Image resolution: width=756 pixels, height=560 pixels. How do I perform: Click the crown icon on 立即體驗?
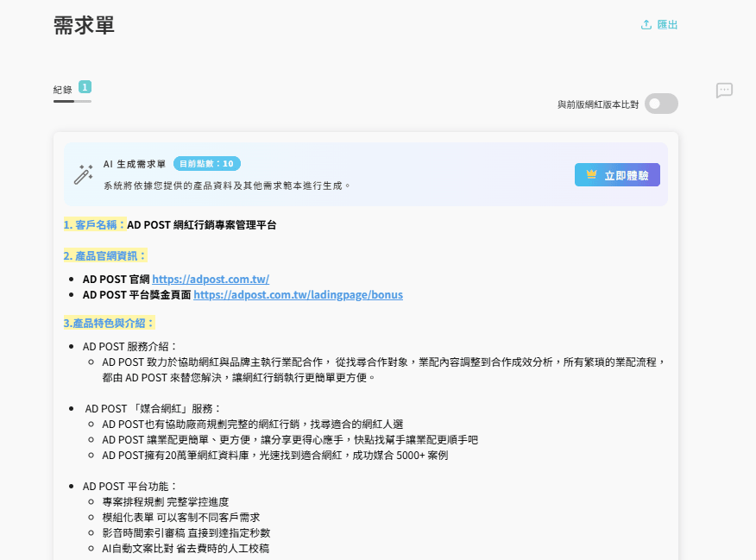591,174
